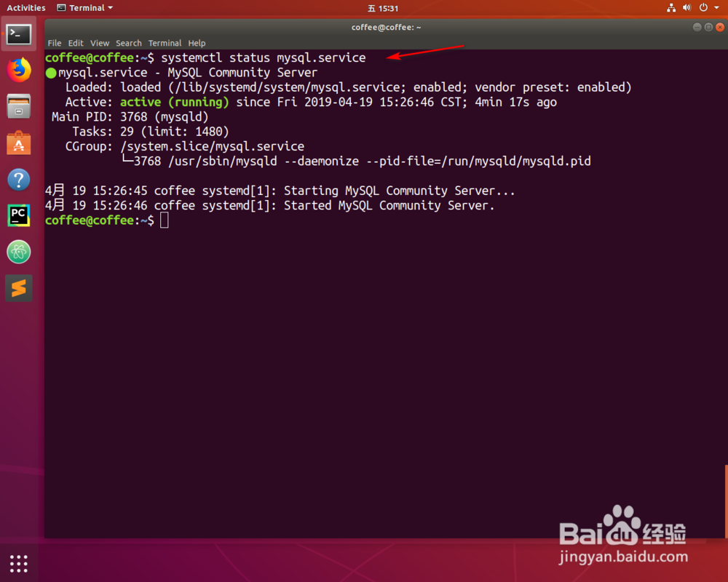The width and height of the screenshot is (728, 582).
Task: Select the Terminal icon in the dock
Action: coord(18,33)
